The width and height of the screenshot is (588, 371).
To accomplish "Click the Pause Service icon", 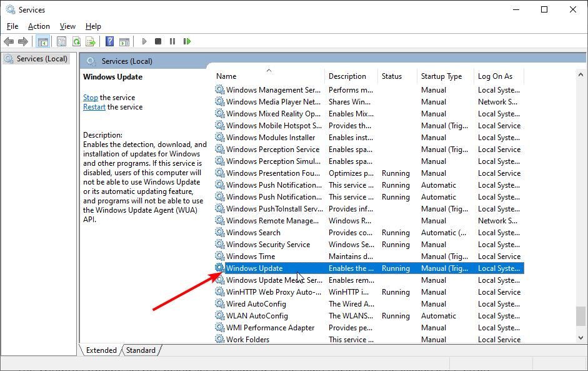I will click(172, 41).
